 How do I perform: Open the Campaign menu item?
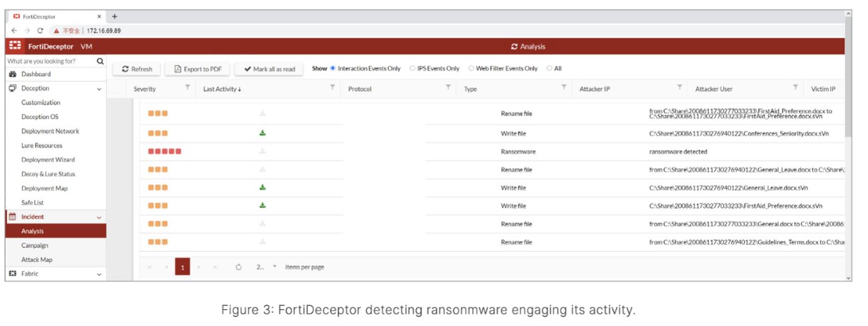coord(34,246)
